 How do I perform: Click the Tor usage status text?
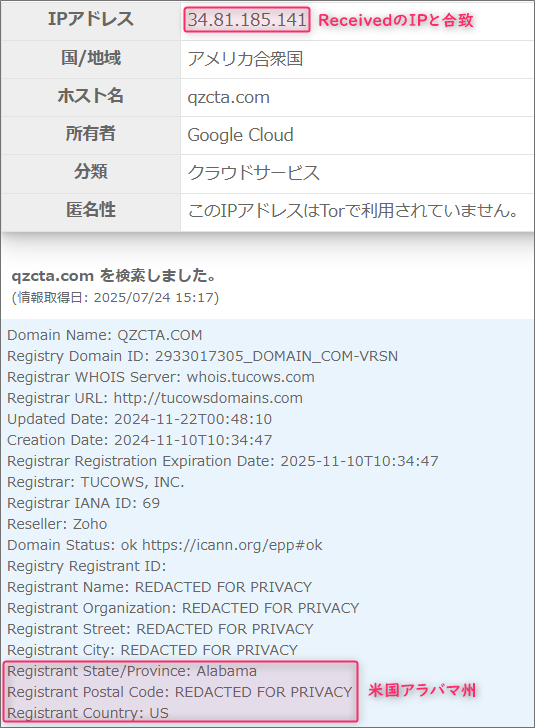pyautogui.click(x=353, y=211)
